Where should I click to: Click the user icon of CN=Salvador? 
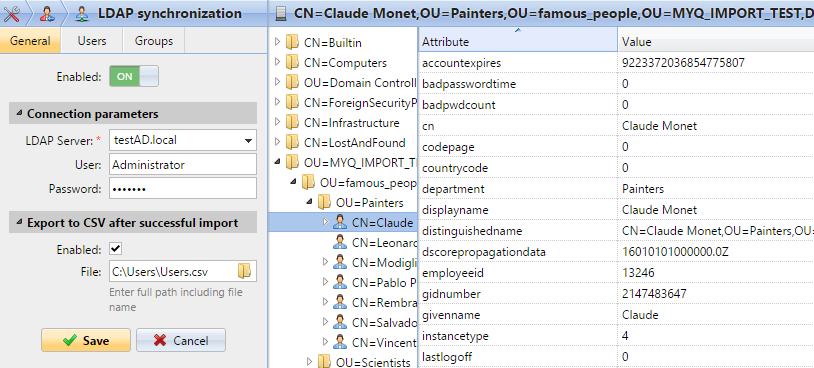(340, 322)
